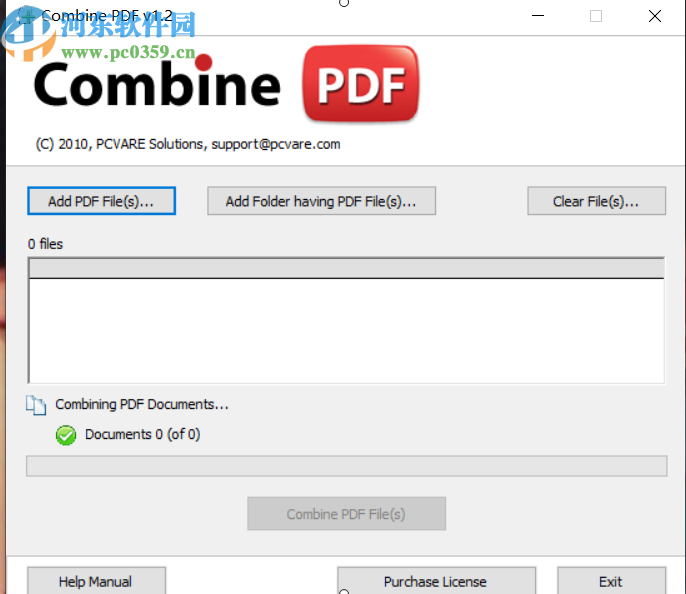Click the combining progress bar

click(x=346, y=466)
